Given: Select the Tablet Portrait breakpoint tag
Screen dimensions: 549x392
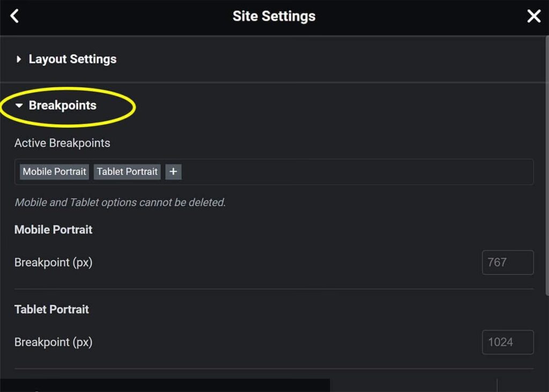Looking at the screenshot, I should pyautogui.click(x=127, y=172).
